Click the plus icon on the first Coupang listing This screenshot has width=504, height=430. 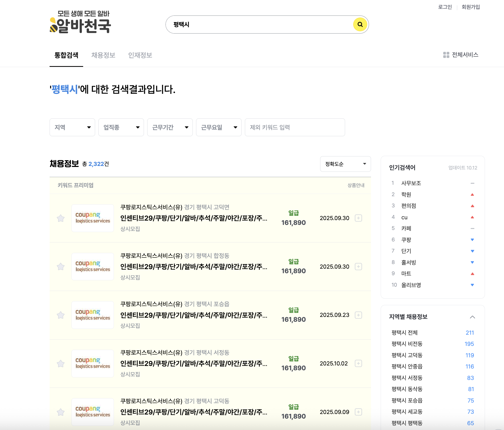point(359,218)
